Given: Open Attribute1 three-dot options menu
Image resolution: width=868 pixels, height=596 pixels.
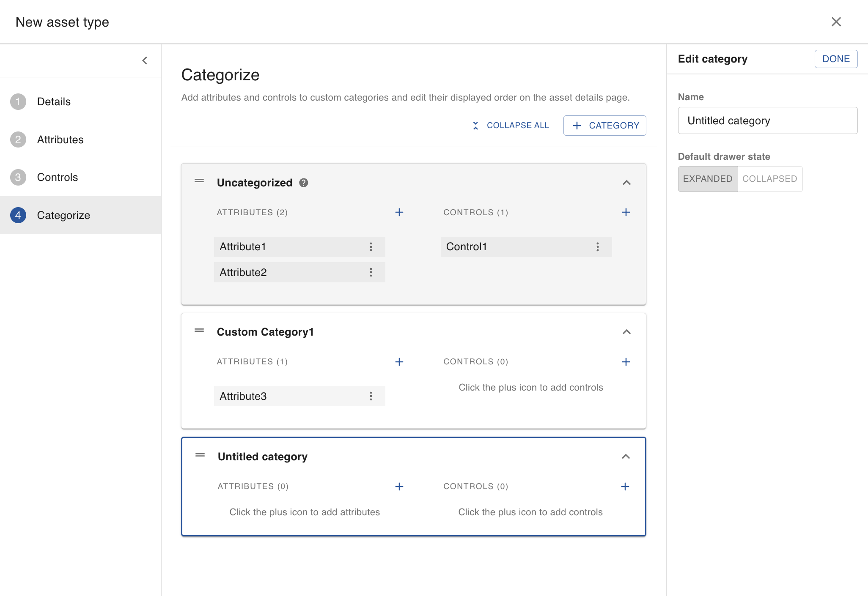Looking at the screenshot, I should pos(371,247).
